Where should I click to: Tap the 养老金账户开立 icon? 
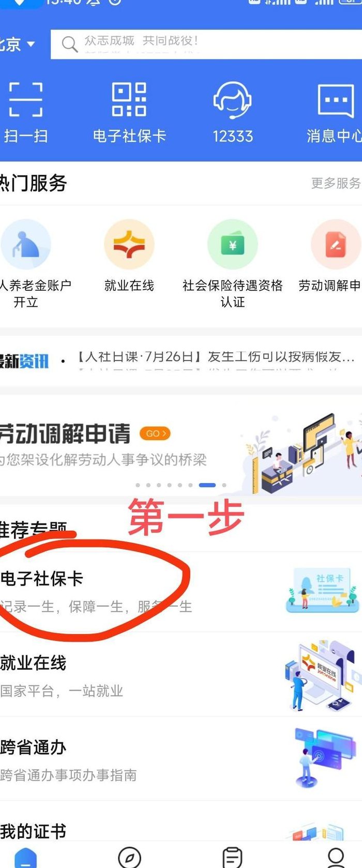(25, 244)
